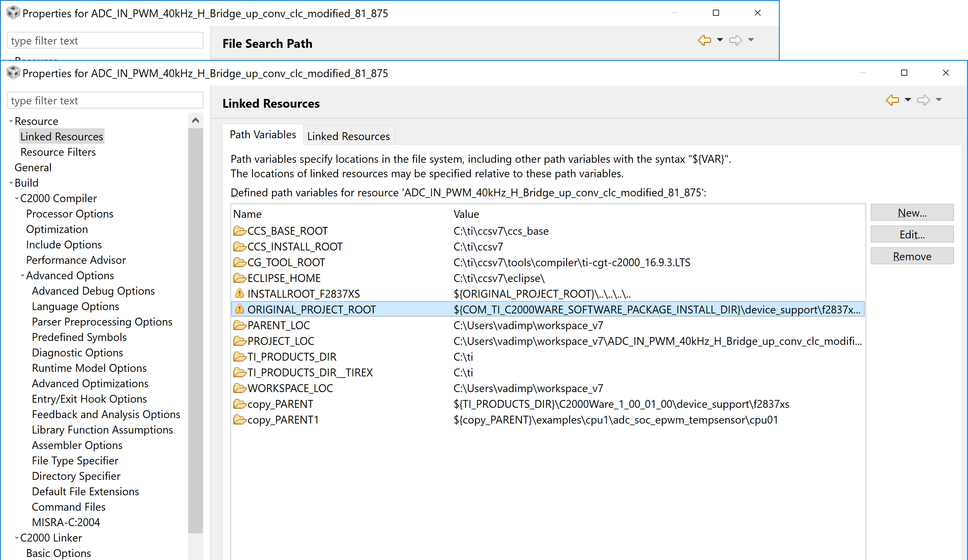Click folder icon next to ECLIPSE_HOME

point(240,278)
